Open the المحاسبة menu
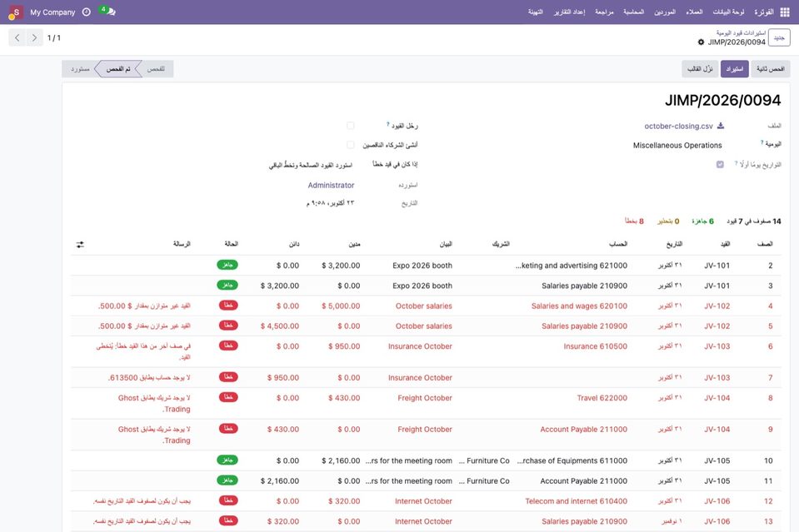 point(634,12)
